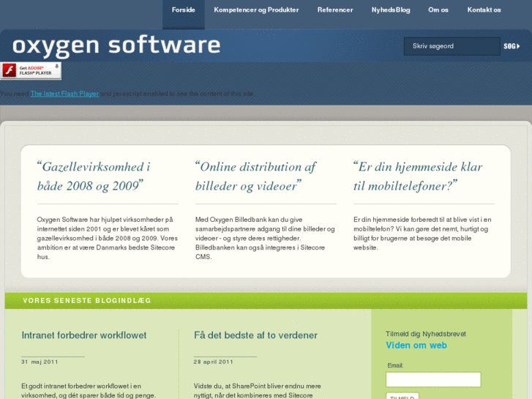The width and height of the screenshot is (532, 399).
Task: Click paragraph starting Oxygen Software har hjulpet
Action: [108, 238]
